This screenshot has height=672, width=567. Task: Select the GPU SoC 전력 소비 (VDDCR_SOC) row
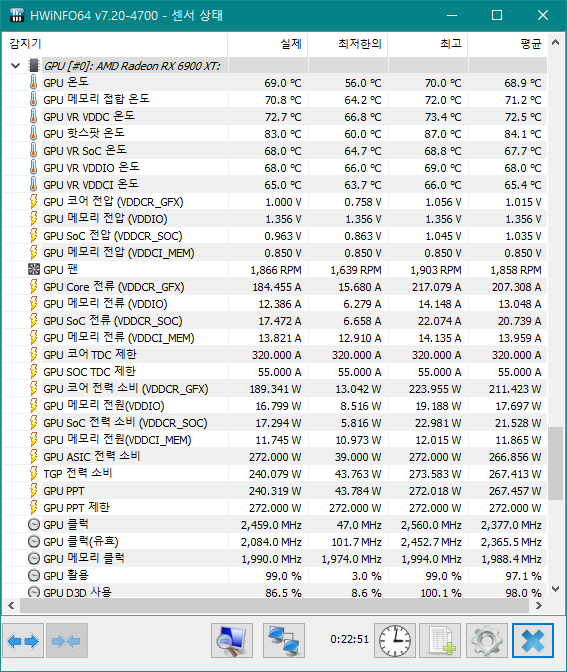click(x=275, y=423)
